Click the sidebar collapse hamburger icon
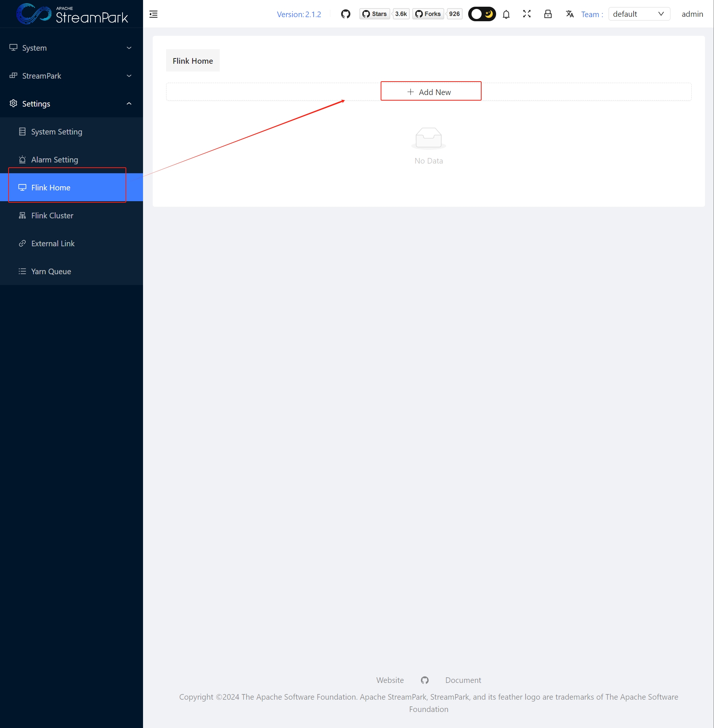 (x=153, y=14)
